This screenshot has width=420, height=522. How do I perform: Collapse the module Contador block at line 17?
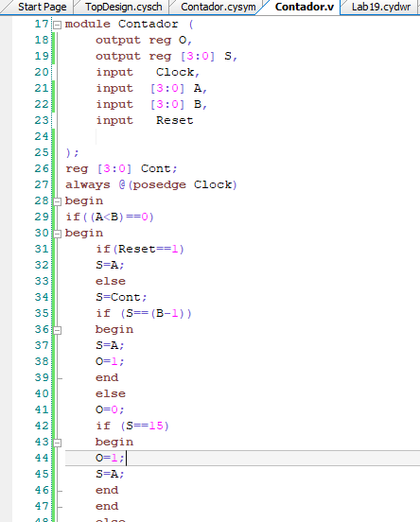click(58, 25)
